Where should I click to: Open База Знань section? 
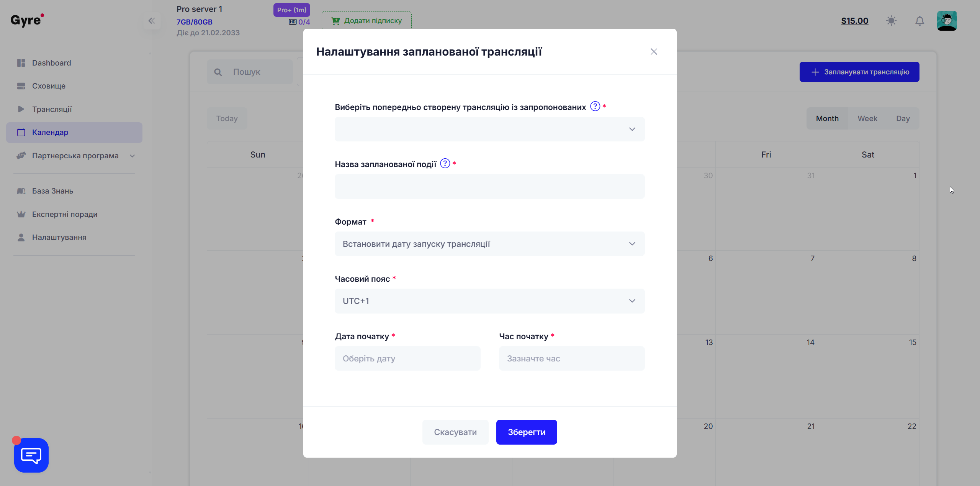click(x=52, y=190)
